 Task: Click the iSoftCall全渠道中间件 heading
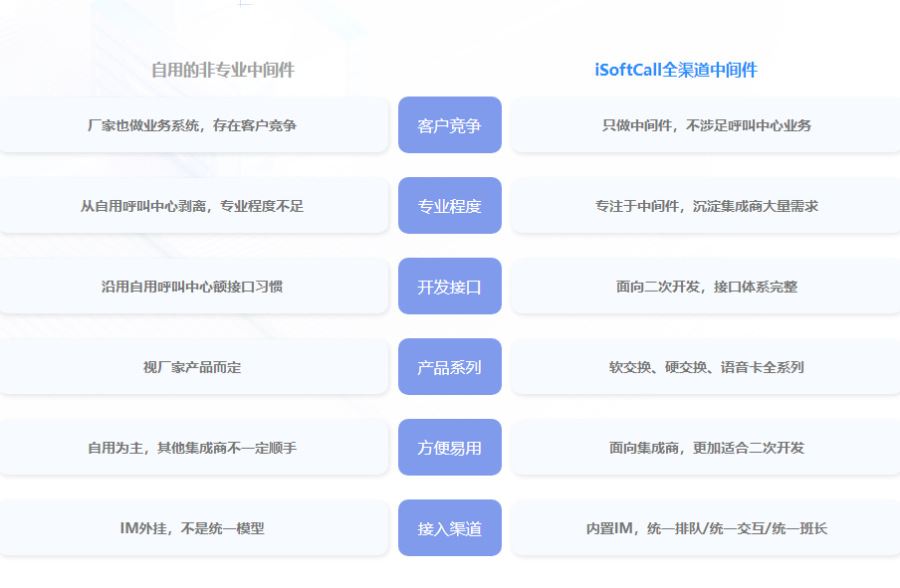click(x=676, y=70)
